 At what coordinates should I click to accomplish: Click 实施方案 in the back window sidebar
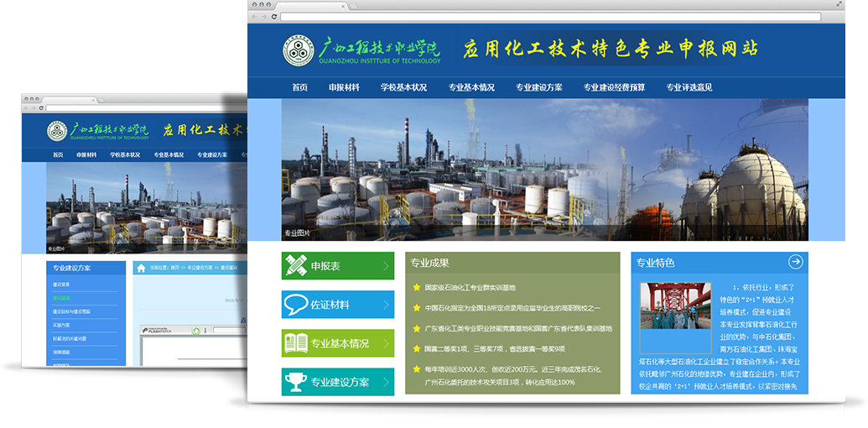point(60,325)
